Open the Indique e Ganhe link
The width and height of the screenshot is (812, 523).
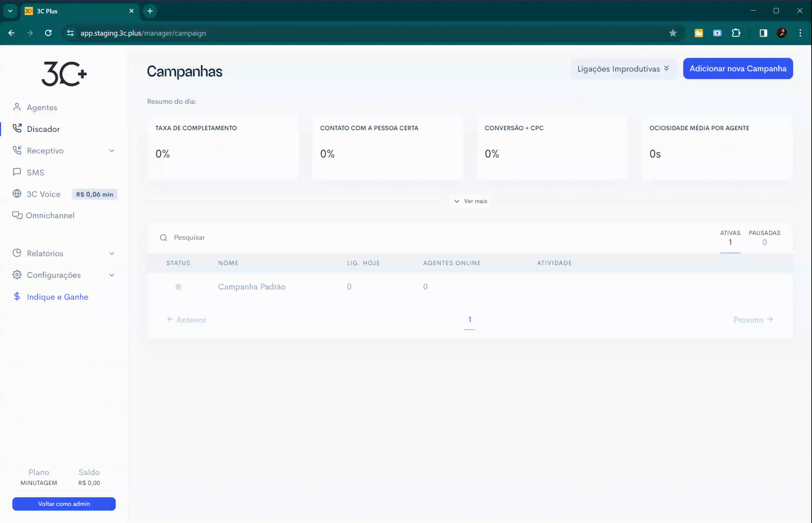pyautogui.click(x=58, y=297)
